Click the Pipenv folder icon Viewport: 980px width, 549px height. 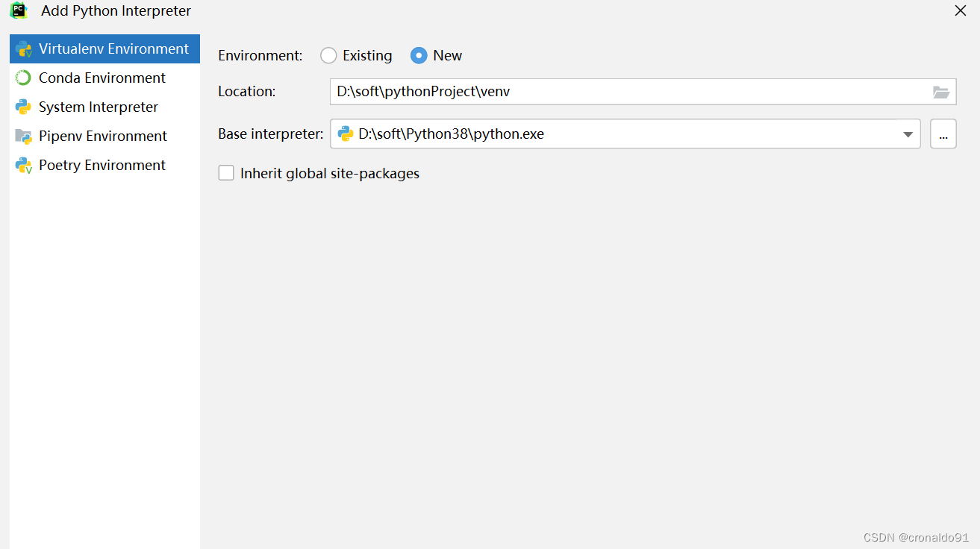pyautogui.click(x=23, y=136)
